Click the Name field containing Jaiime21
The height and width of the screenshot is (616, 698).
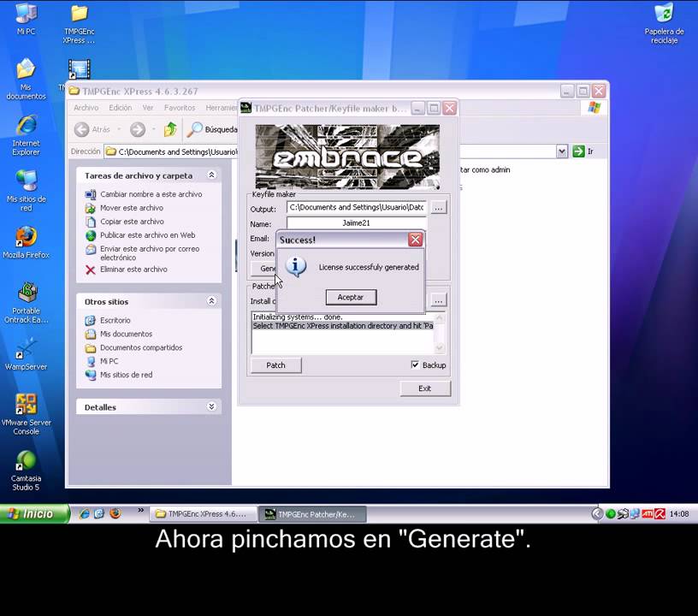[356, 223]
